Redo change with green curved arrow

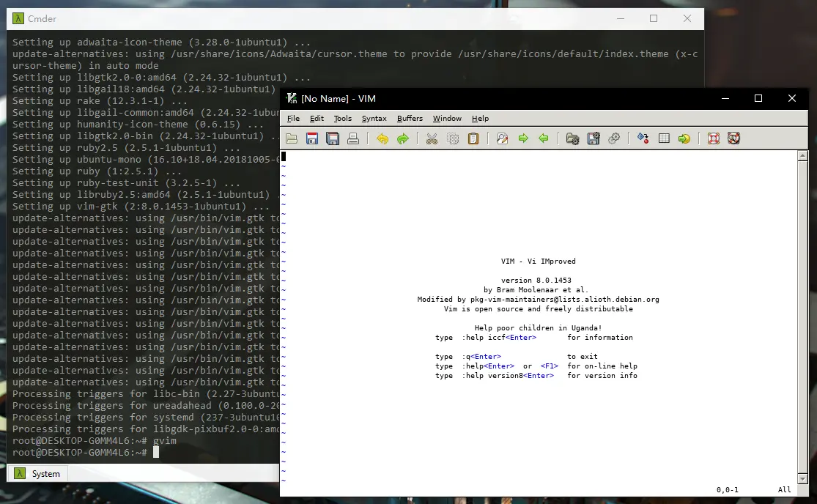point(403,138)
